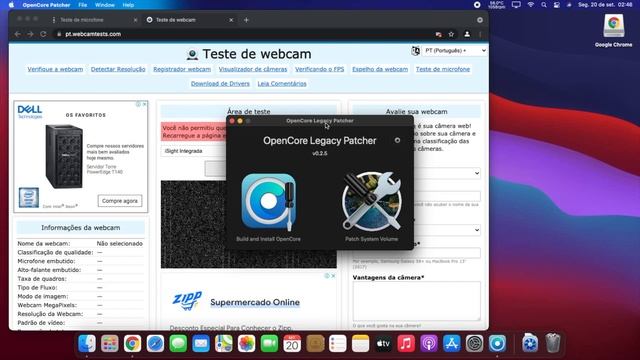Bookmark page with Chrome star icon
Screen dimensions: 640x360
click(x=451, y=34)
